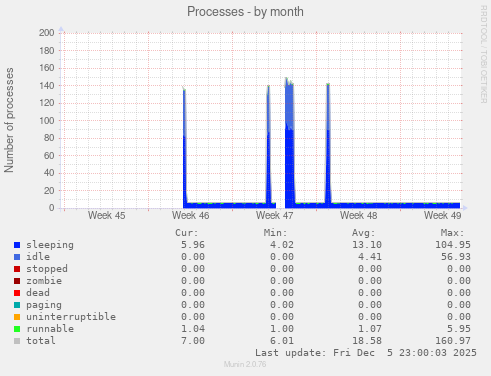Screen dimensions: 491x376
Task: Click idle max value 56.93
Action: click(x=456, y=257)
